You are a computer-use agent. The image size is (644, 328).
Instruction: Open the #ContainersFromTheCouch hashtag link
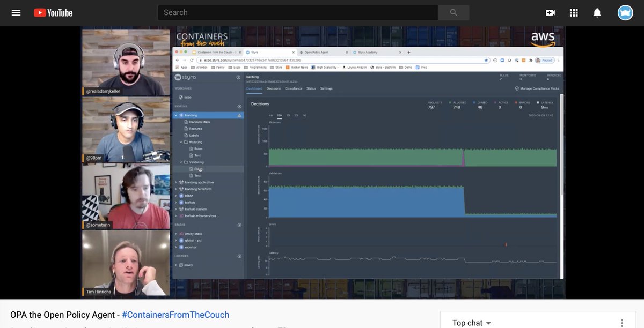(x=175, y=315)
